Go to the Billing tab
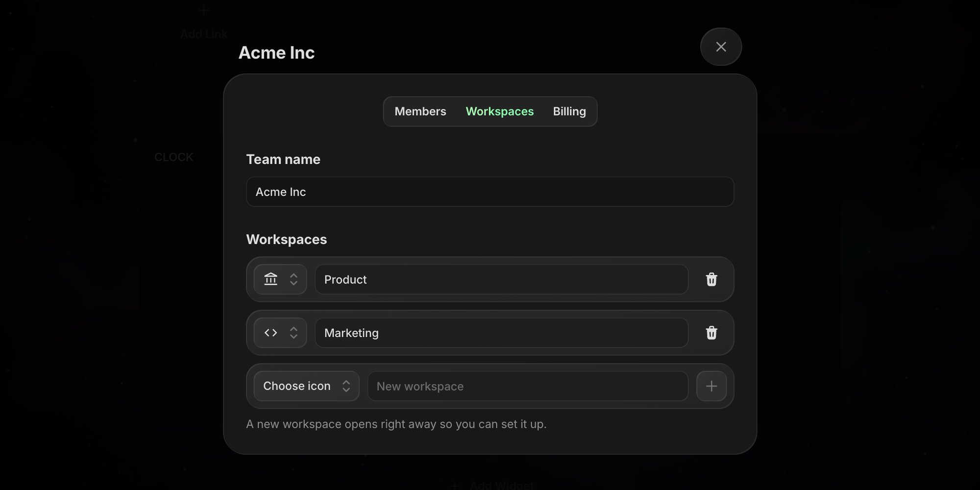 tap(569, 111)
